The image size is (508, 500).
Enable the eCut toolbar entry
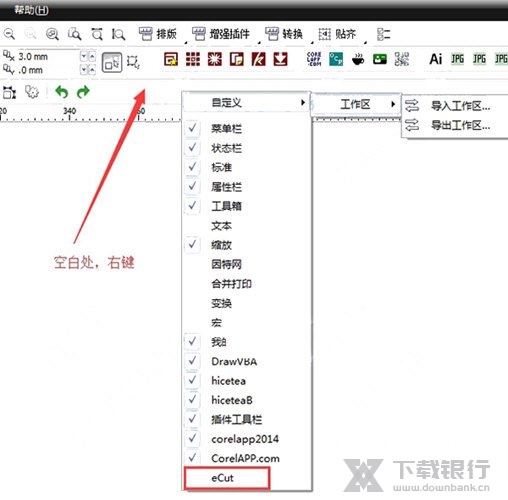[x=247, y=478]
